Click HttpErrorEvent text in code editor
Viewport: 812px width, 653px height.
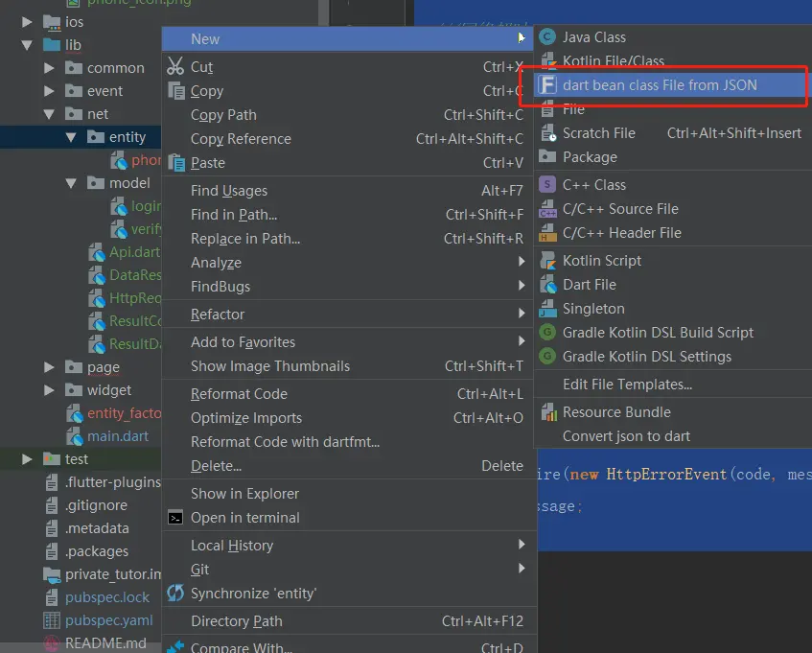(666, 475)
